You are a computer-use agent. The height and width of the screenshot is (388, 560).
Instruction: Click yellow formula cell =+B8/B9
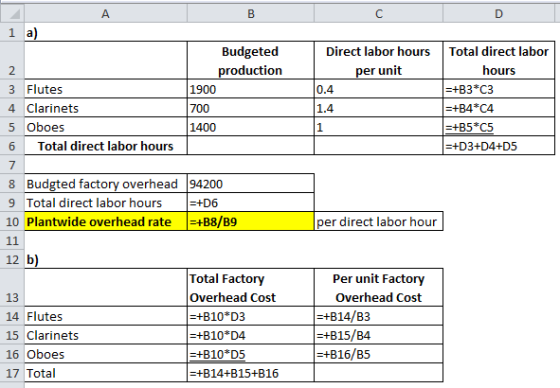(251, 222)
